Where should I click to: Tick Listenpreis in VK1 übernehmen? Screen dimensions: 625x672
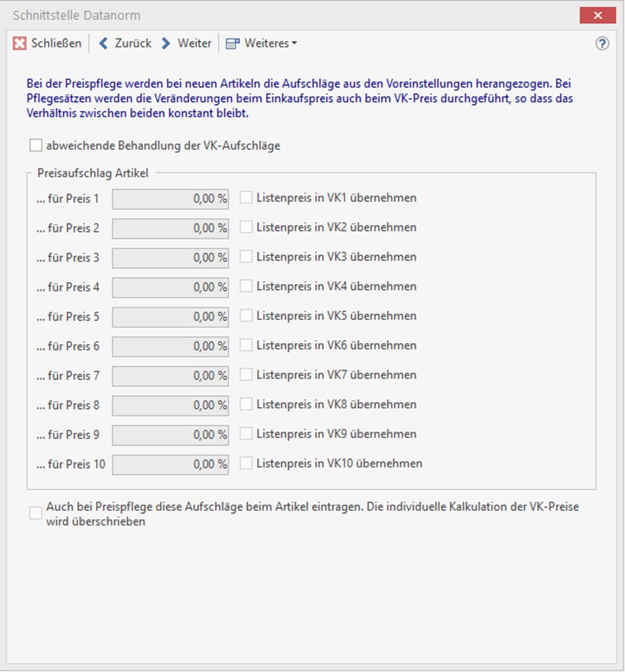[246, 198]
